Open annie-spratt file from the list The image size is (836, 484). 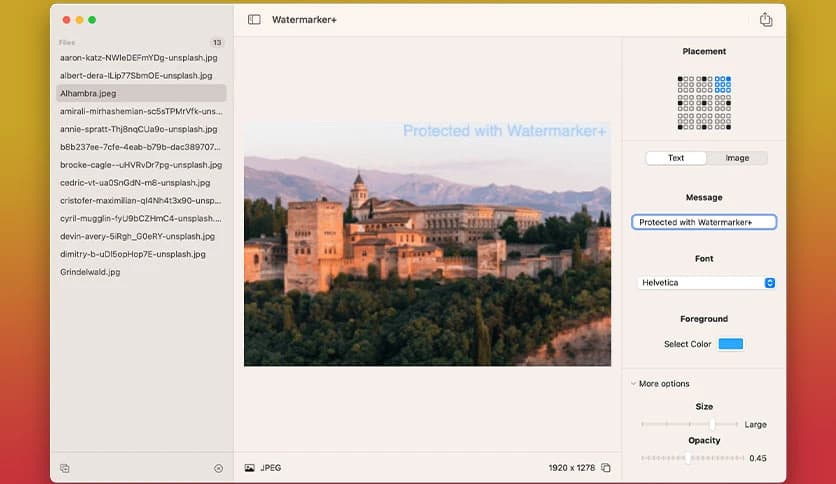click(x=138, y=129)
